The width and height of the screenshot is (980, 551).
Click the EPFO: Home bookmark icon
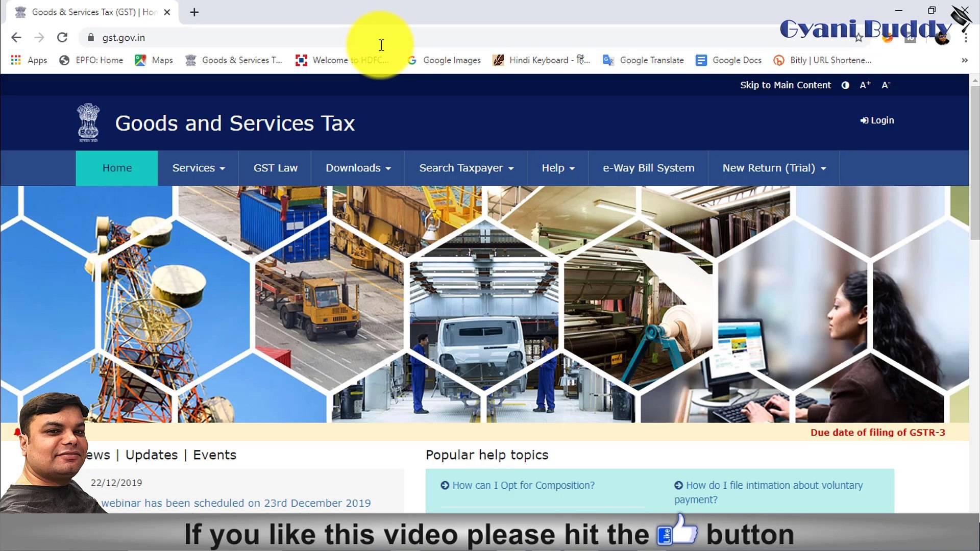(x=64, y=60)
